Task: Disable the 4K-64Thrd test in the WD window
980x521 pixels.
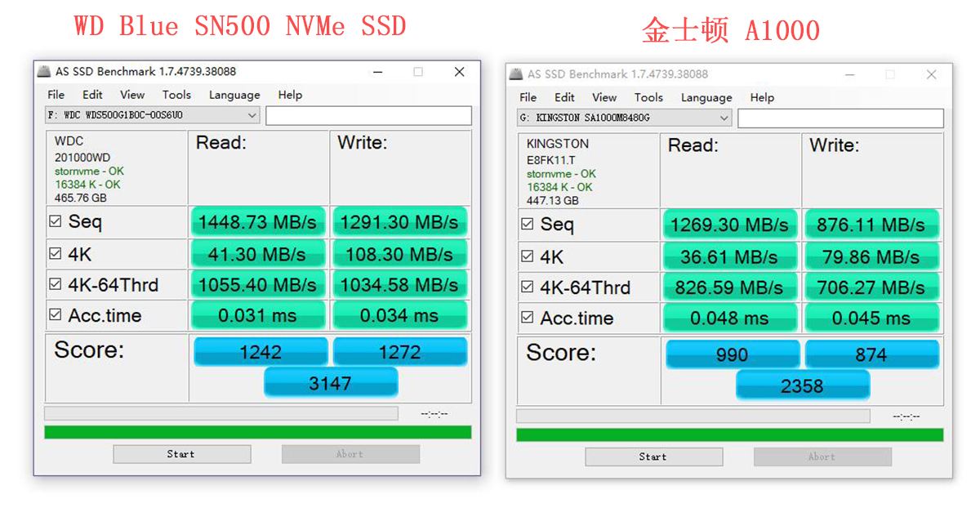Action: pos(54,284)
